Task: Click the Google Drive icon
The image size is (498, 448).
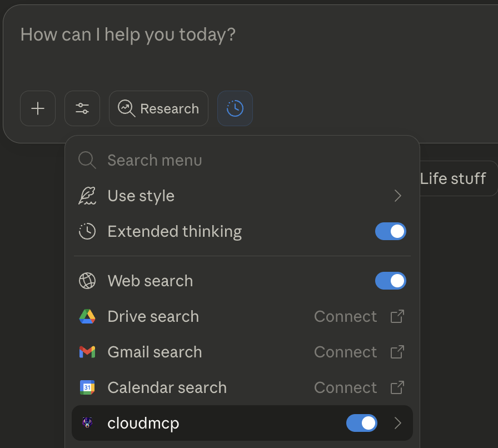Action: click(87, 316)
